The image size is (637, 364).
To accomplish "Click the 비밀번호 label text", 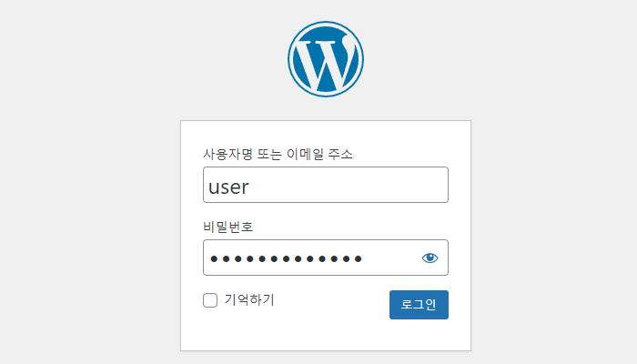I will pos(227,227).
